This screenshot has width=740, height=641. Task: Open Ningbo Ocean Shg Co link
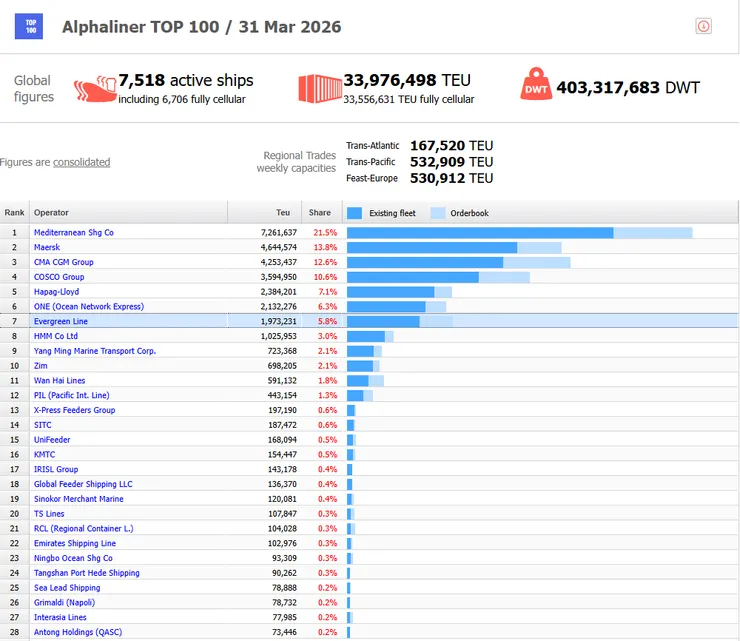73,558
